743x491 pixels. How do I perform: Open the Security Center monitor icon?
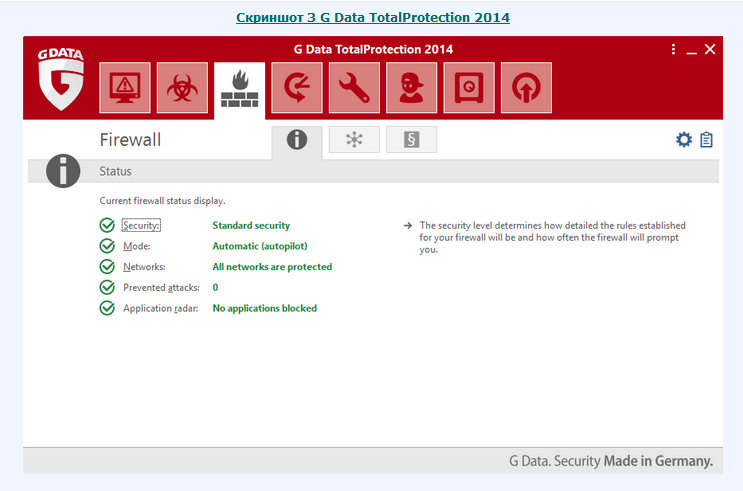click(x=125, y=88)
